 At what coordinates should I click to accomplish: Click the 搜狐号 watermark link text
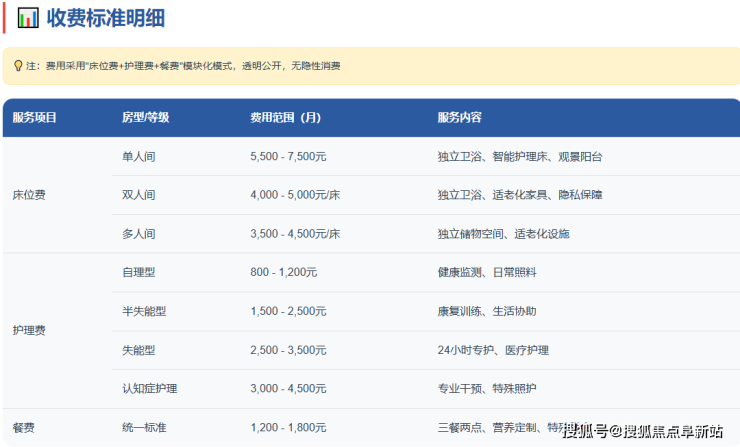click(x=585, y=431)
